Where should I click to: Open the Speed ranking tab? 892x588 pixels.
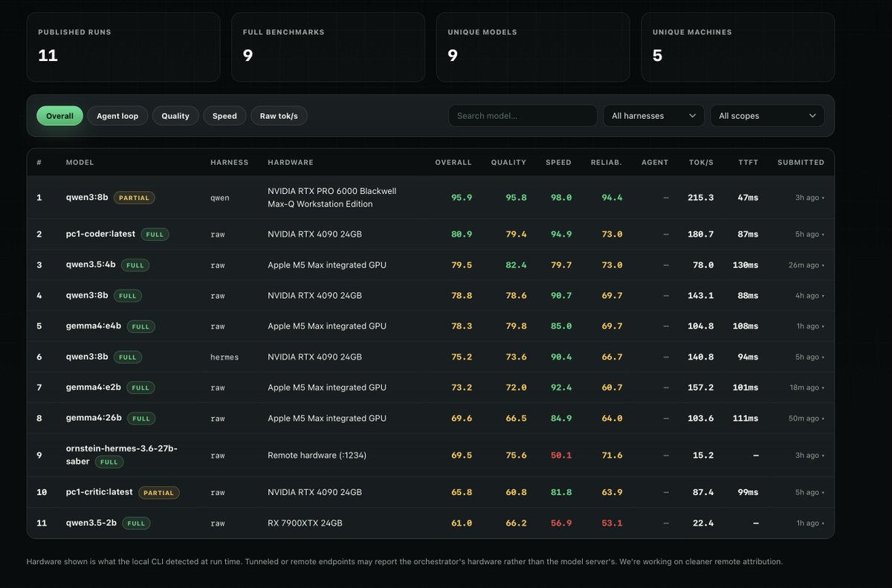point(224,116)
